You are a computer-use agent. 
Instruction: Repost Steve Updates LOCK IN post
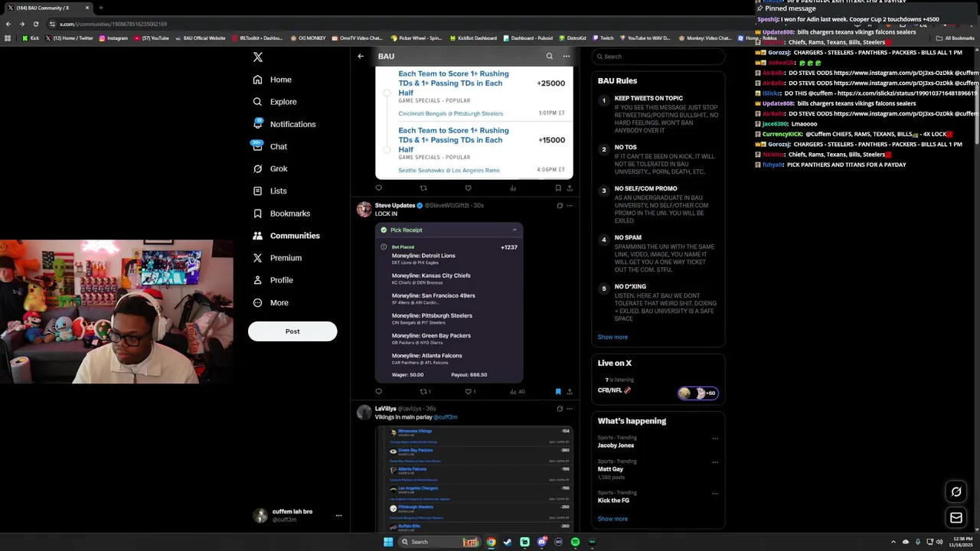(x=425, y=391)
